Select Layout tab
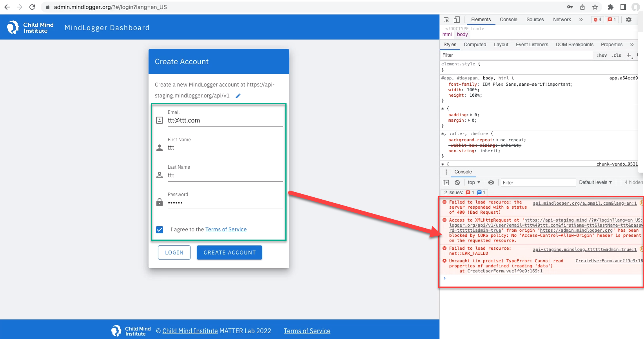Viewport: 644px width, 339px height. (x=501, y=45)
